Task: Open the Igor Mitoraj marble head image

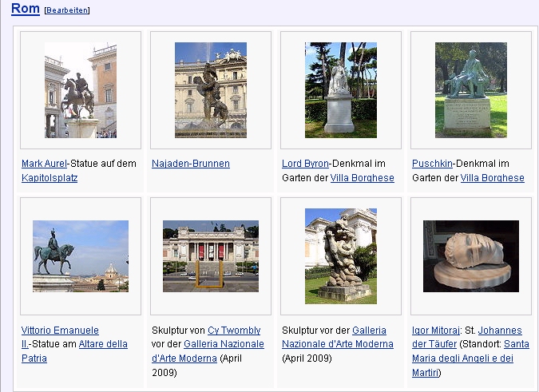Action: click(471, 256)
